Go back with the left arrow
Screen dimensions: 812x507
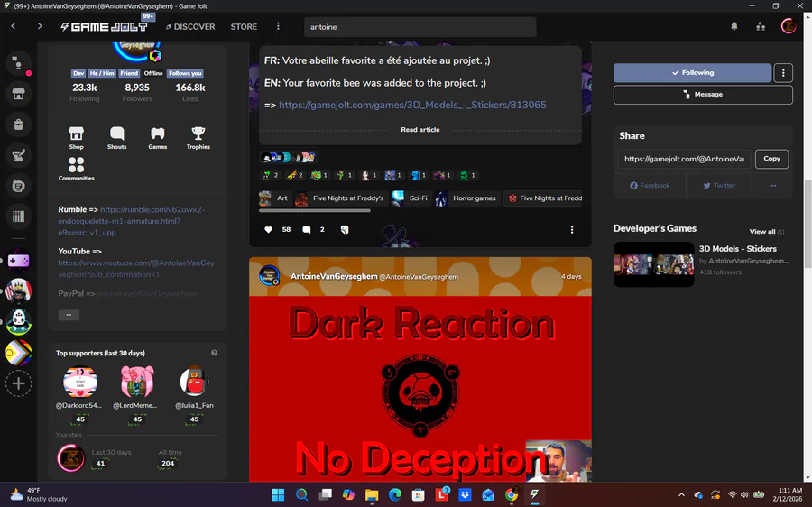click(x=14, y=26)
